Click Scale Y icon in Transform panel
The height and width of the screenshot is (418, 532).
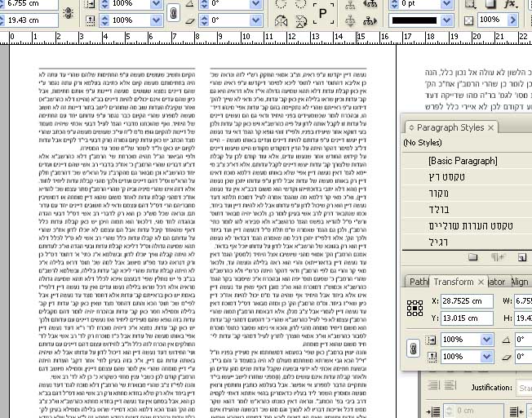(431, 357)
